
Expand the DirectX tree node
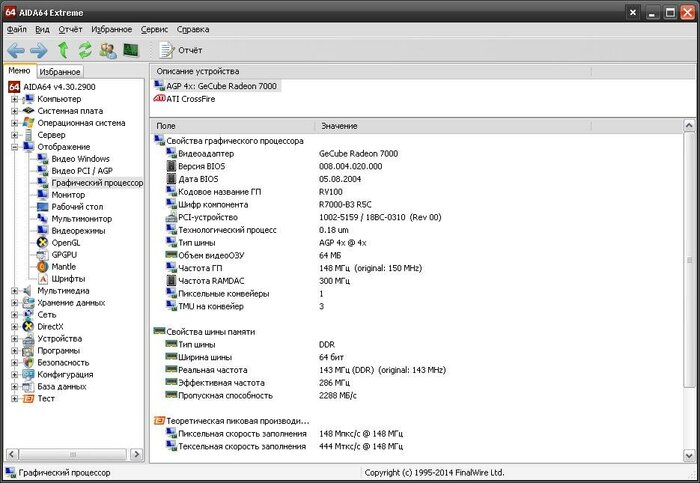(x=15, y=327)
